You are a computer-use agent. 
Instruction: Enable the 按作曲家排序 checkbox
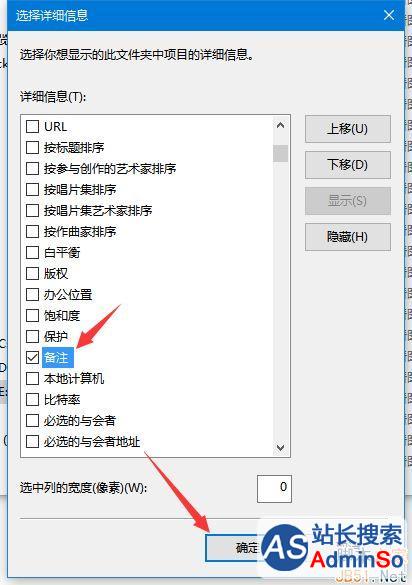pos(32,231)
